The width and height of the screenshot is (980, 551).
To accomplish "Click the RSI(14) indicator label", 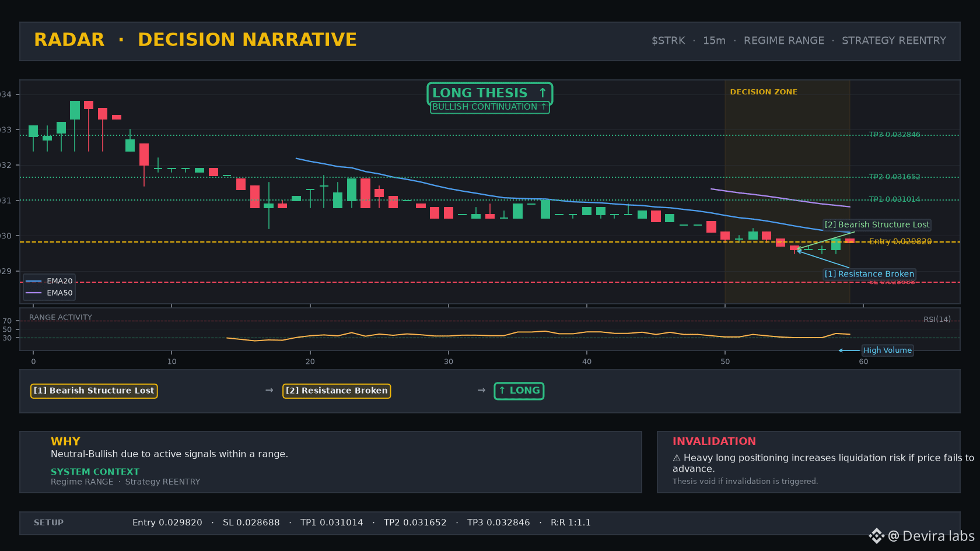I will (x=937, y=320).
